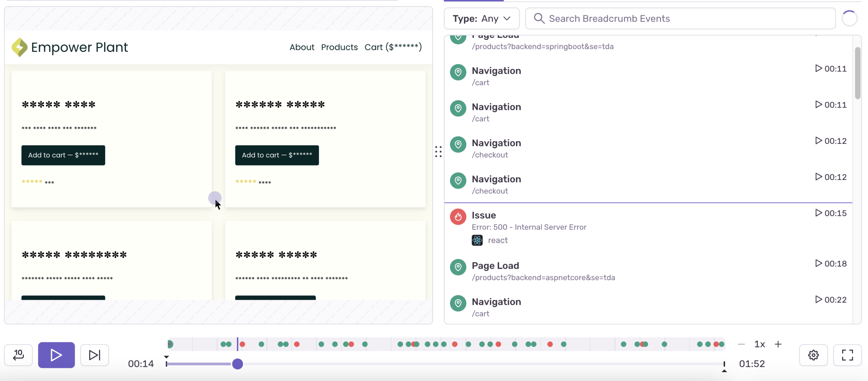Focus Search Breadcrumb Events field
The image size is (868, 381).
pyautogui.click(x=681, y=18)
